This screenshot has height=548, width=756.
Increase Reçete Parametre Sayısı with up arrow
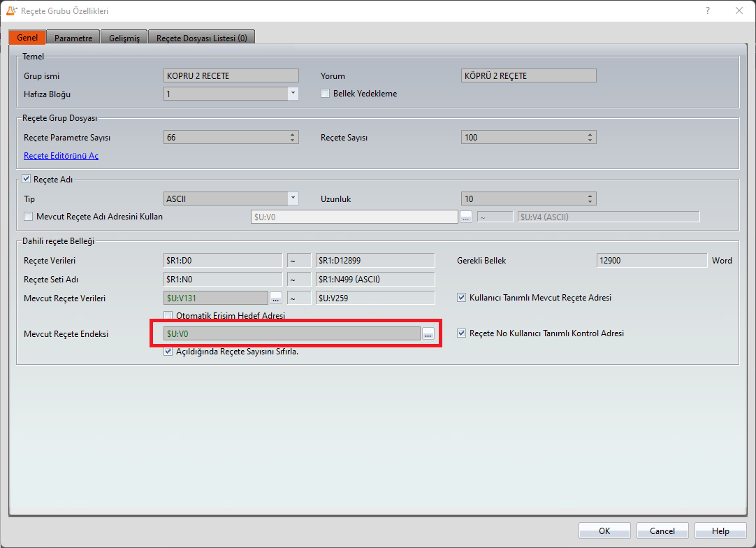[x=293, y=135]
